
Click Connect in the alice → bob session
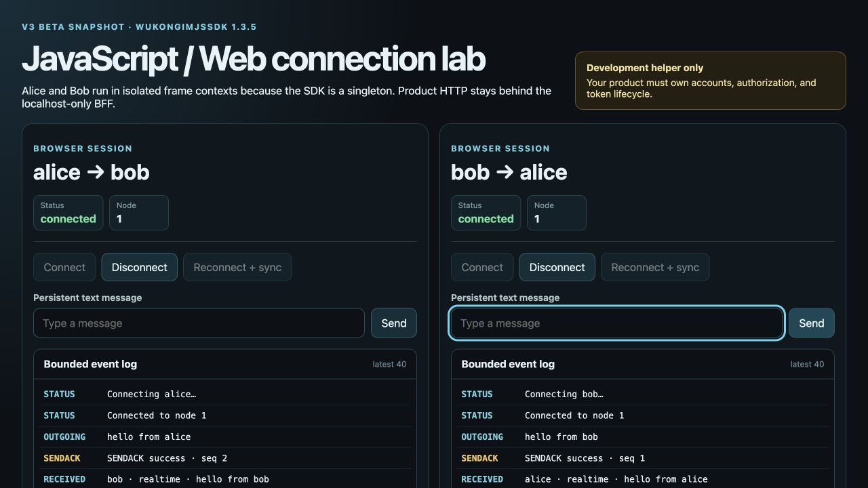click(64, 267)
